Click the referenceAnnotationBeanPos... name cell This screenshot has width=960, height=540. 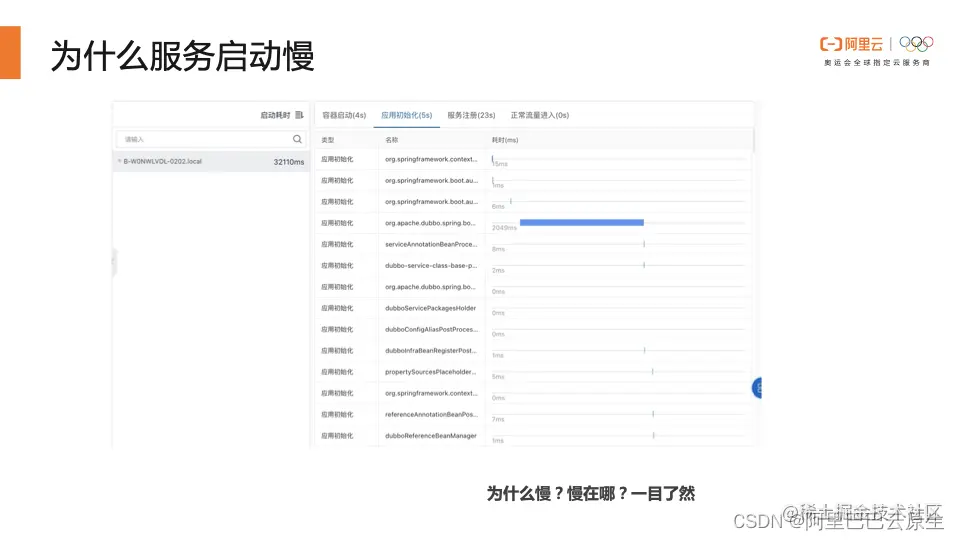click(431, 414)
